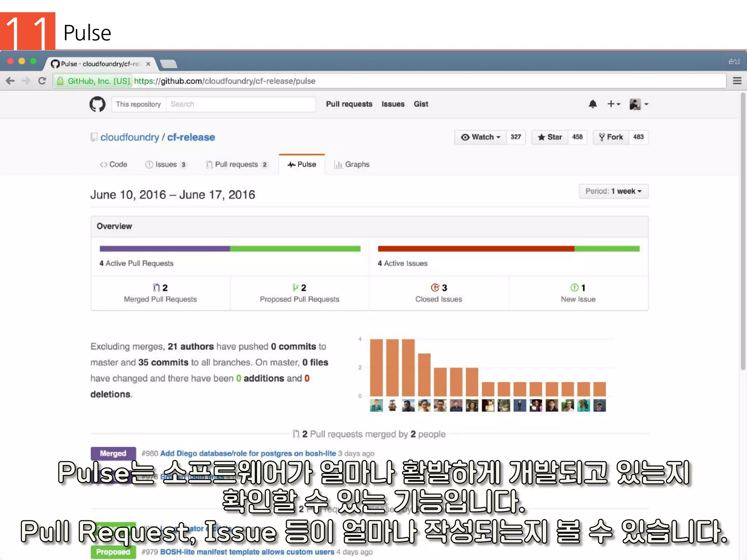Open Chrome hamburger menu
Image resolution: width=747 pixels, height=560 pixels.
(737, 81)
